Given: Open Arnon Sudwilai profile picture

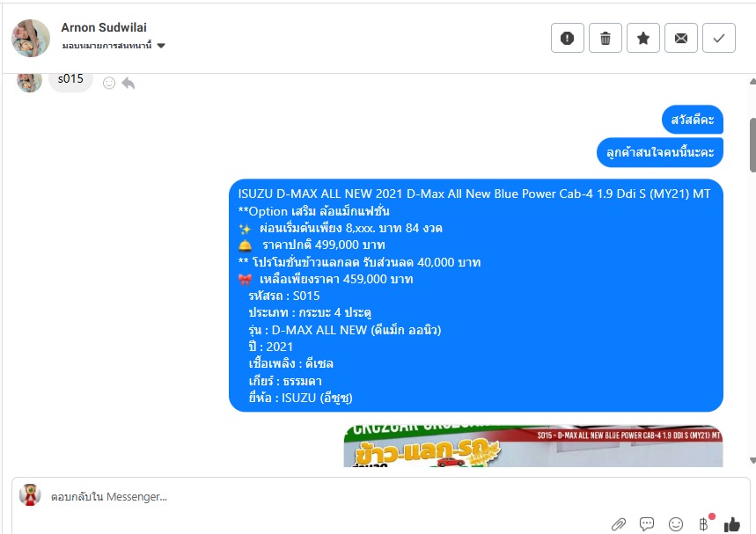Looking at the screenshot, I should [x=31, y=38].
